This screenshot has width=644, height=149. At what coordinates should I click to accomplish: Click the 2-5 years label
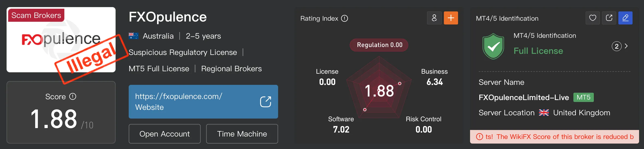click(203, 36)
